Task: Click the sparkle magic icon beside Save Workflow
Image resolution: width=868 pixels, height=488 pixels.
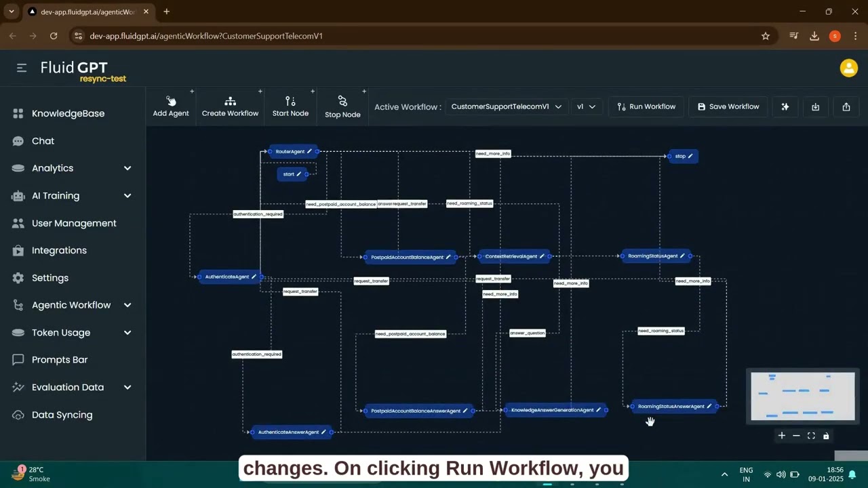Action: 785,106
